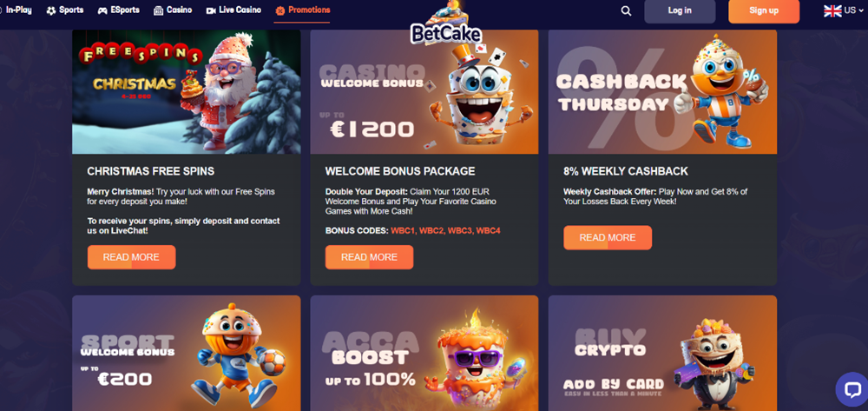The height and width of the screenshot is (411, 868).
Task: Click the Log in button
Action: [x=680, y=11]
